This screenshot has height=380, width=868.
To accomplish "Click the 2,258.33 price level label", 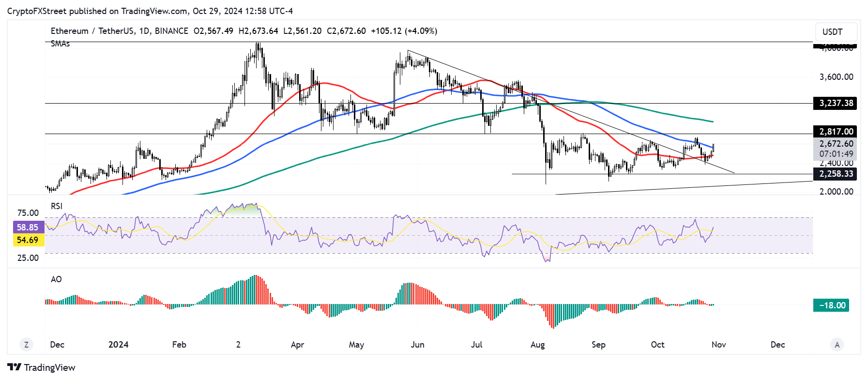I will 836,174.
